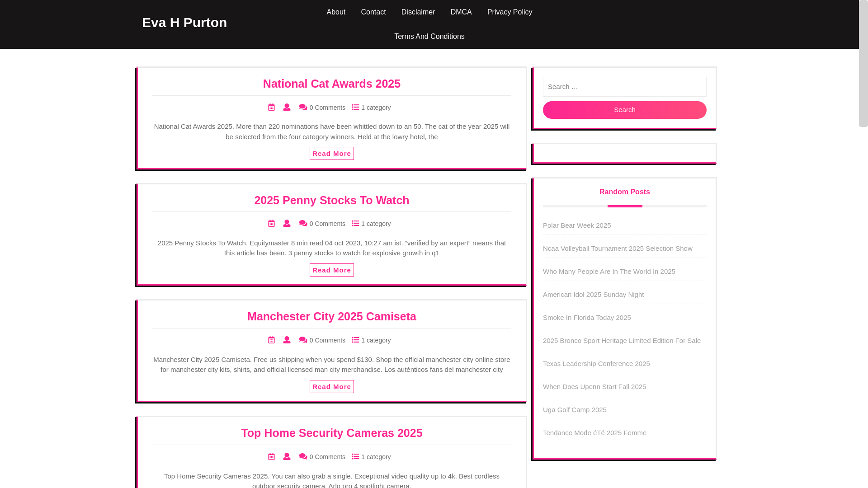Click comments icon under Manchester City Camiseta post

point(303,340)
